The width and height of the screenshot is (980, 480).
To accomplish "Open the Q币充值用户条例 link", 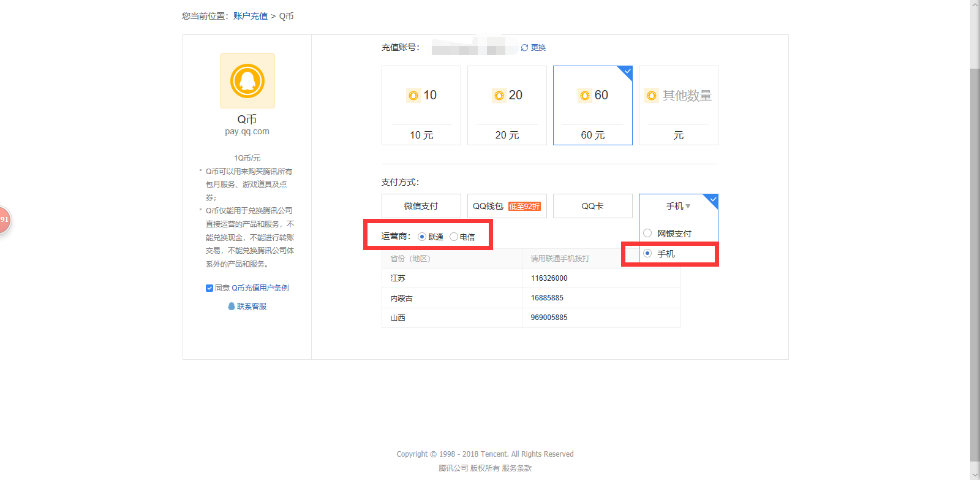I will [260, 288].
